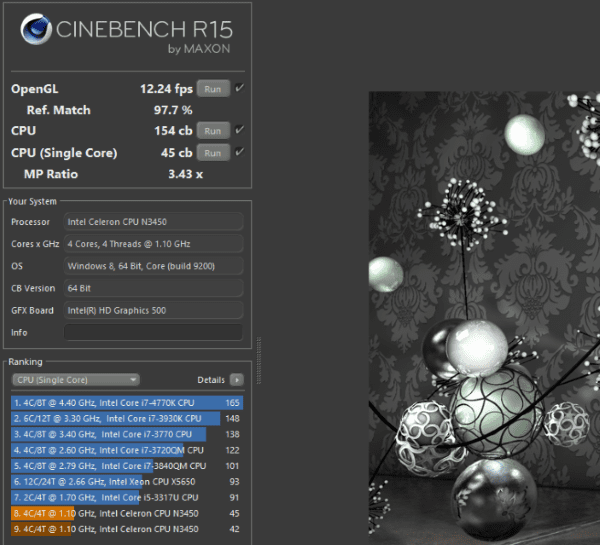
Task: Select ranking entry 5 Intel Core i7-3840QM
Action: click(127, 466)
